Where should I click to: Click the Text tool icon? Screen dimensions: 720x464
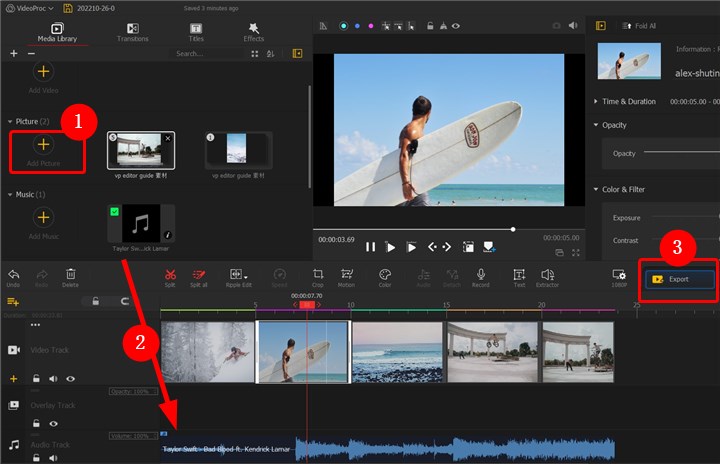click(520, 275)
